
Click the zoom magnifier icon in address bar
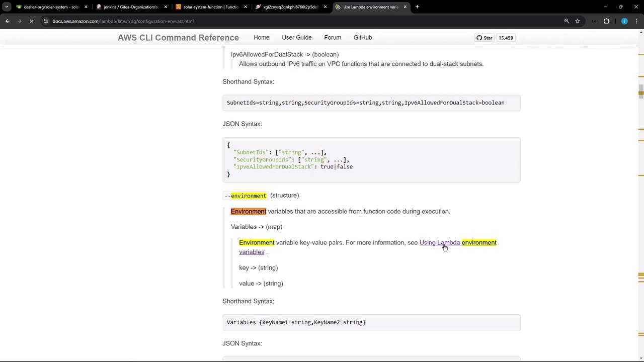(567, 21)
